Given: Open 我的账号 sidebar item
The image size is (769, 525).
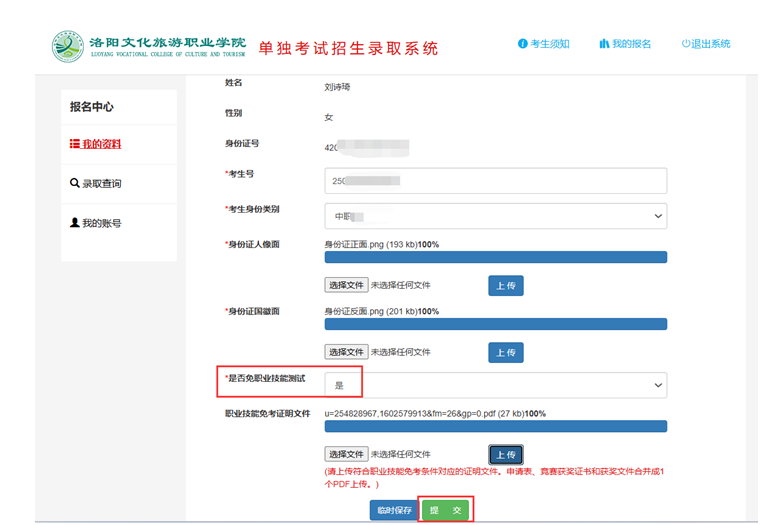Looking at the screenshot, I should (101, 223).
